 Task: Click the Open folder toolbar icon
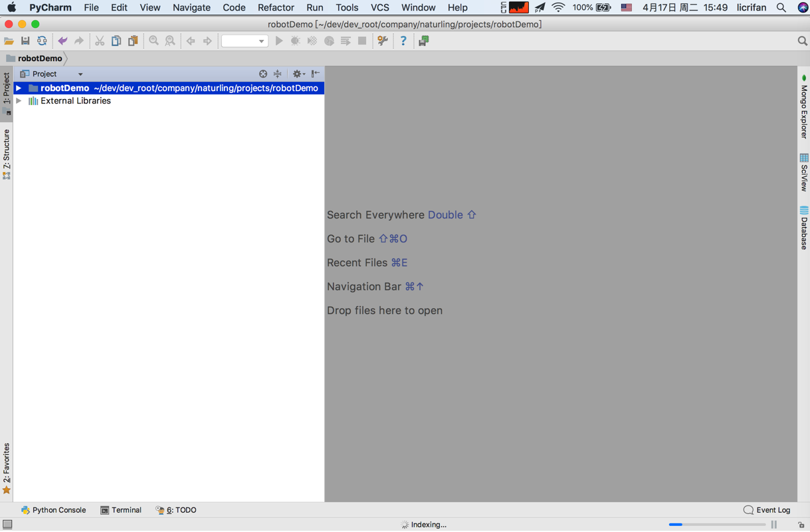pyautogui.click(x=9, y=41)
